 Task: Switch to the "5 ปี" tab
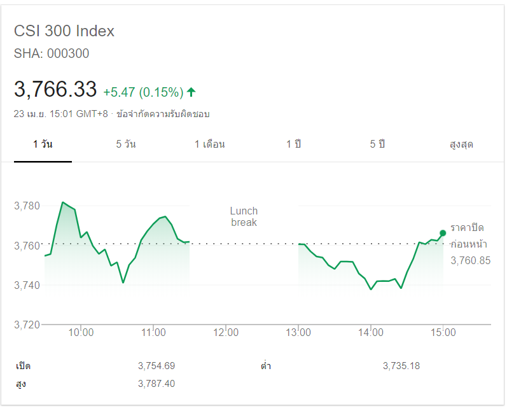click(377, 144)
